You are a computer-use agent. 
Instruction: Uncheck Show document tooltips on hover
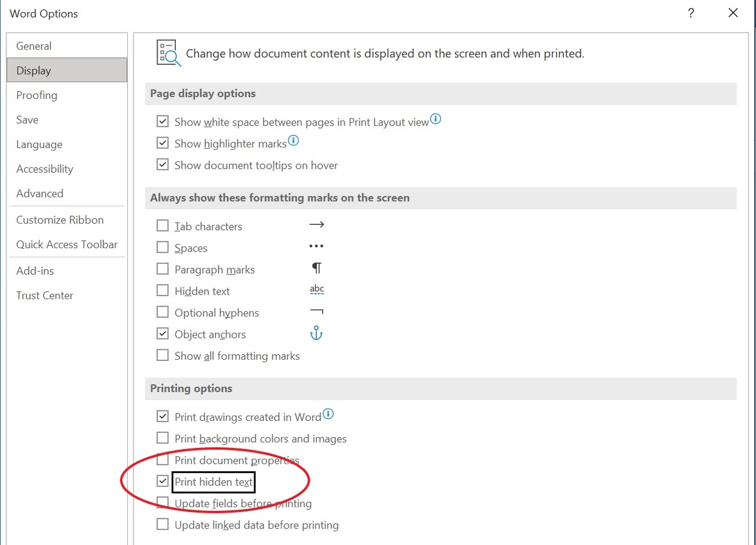click(x=162, y=164)
